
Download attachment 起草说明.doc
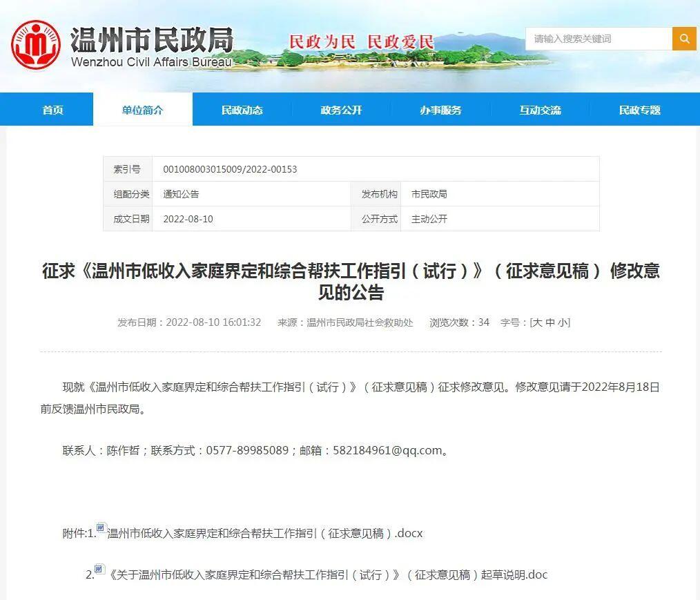click(x=328, y=574)
